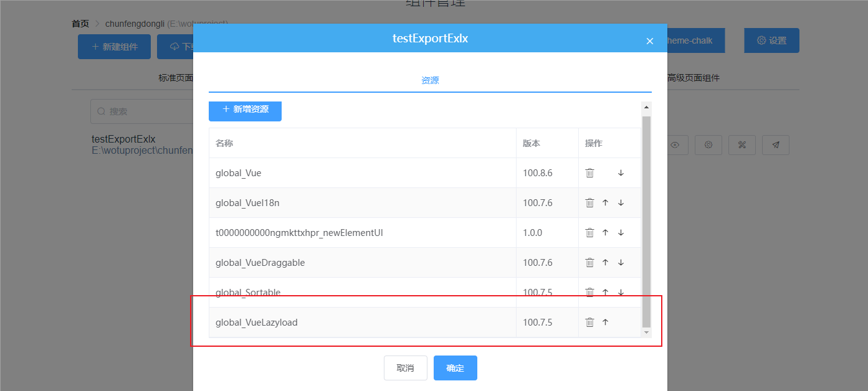Select the global_Vue name cell
The height and width of the screenshot is (391, 868).
pyautogui.click(x=363, y=173)
